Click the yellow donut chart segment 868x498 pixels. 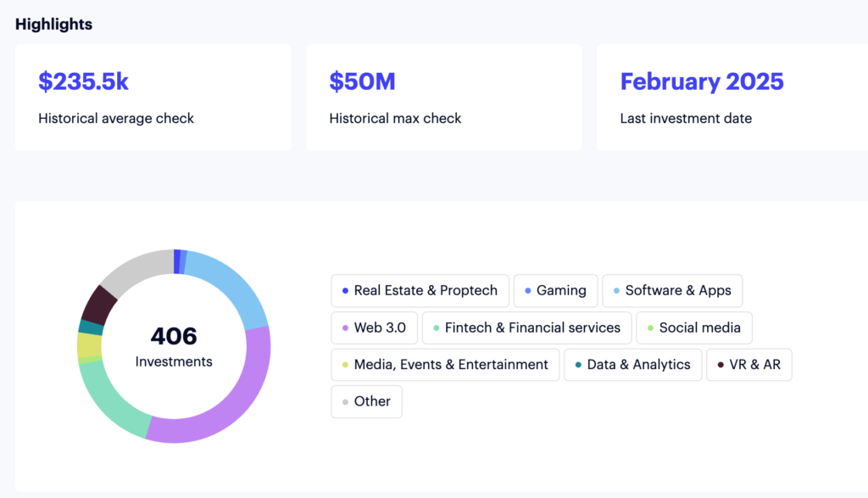(x=89, y=345)
